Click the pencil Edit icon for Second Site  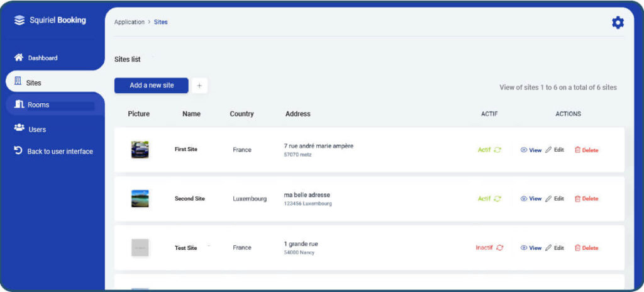pos(548,199)
